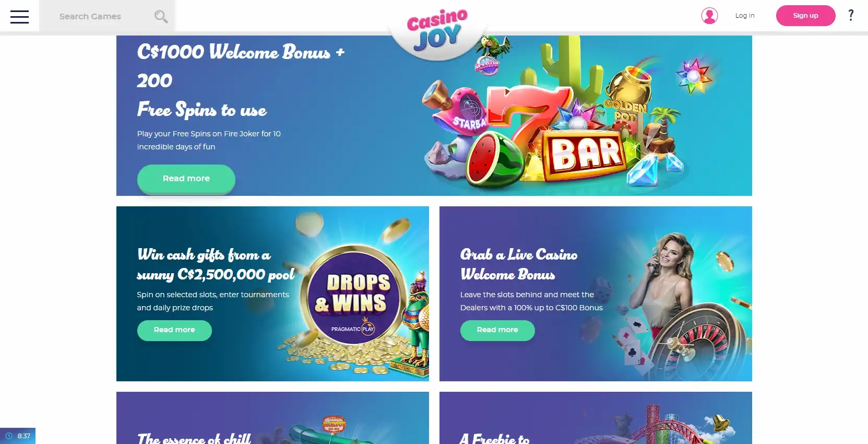This screenshot has height=444, width=868.
Task: Click the search magnifier icon
Action: (161, 17)
